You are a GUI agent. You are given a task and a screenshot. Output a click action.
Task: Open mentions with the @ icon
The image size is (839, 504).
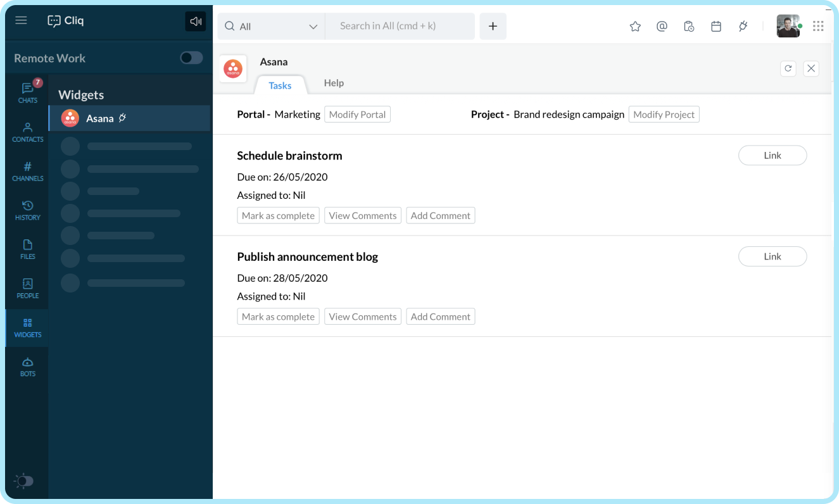coord(662,26)
